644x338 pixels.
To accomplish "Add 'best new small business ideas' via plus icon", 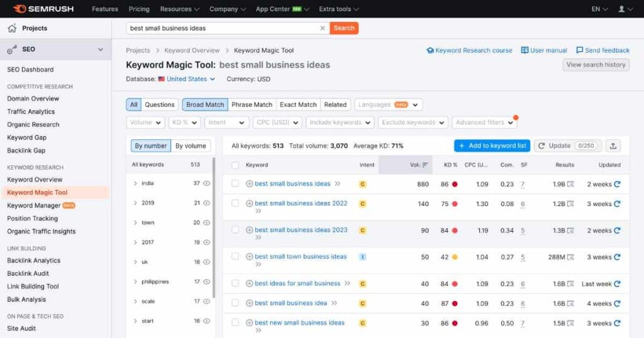I will coord(249,323).
